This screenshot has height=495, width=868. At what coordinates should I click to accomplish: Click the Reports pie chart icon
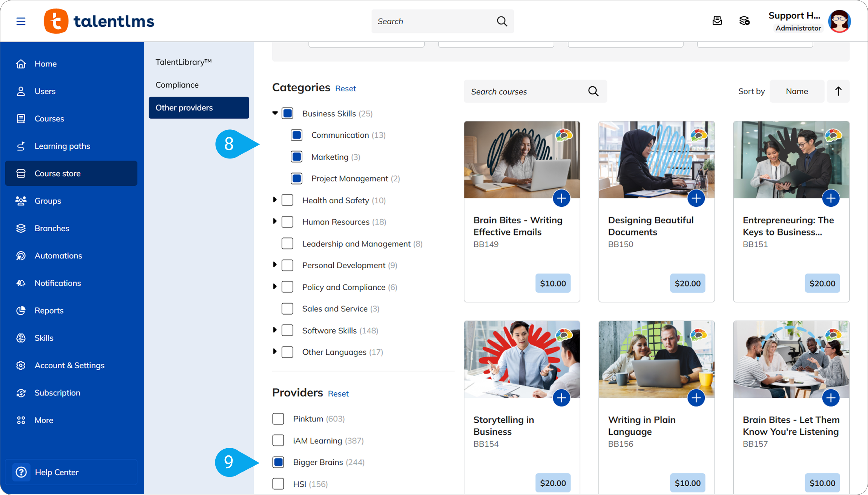(x=21, y=311)
